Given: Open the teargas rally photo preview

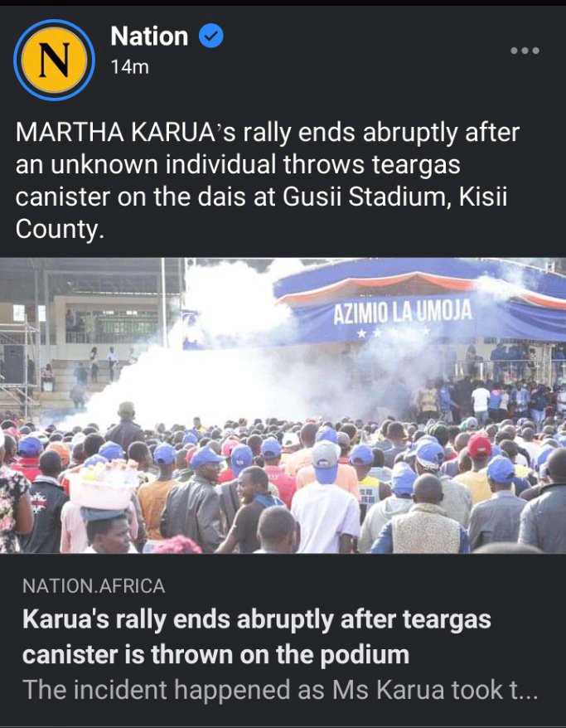Looking at the screenshot, I should coord(283,405).
